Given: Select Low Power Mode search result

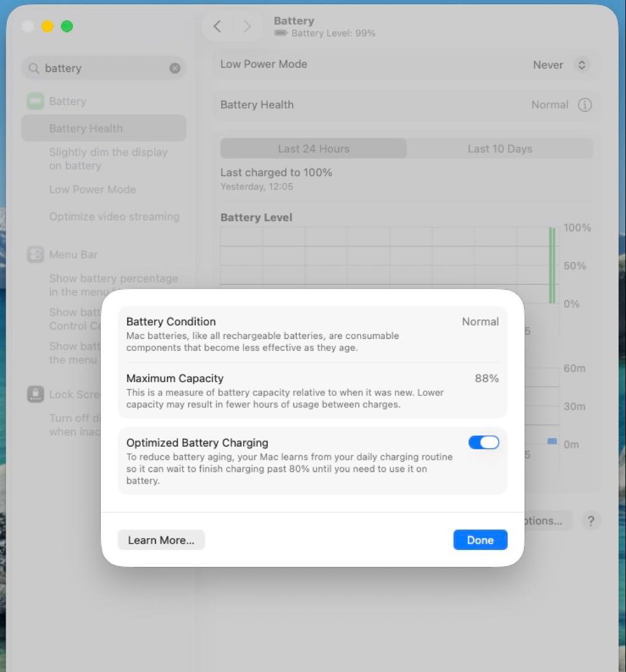Looking at the screenshot, I should [x=92, y=189].
